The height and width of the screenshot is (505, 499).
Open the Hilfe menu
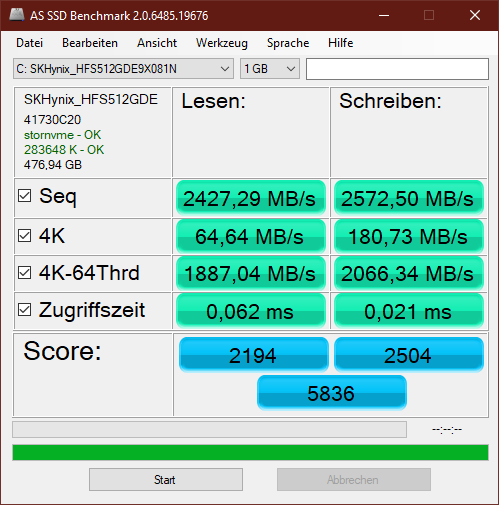(340, 43)
